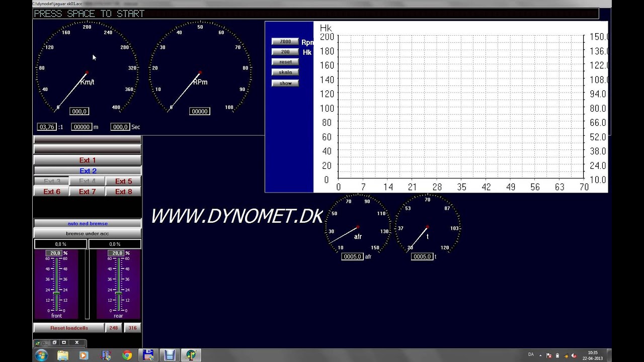Toggle the Ext 2 output
Image resolution: width=644 pixels, height=362 pixels.
click(88, 171)
